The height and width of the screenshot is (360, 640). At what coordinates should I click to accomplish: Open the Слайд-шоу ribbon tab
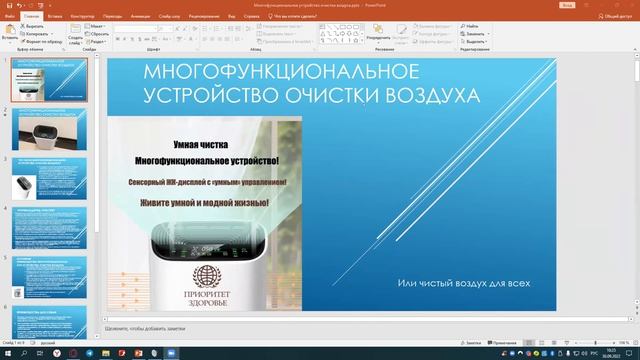point(169,16)
